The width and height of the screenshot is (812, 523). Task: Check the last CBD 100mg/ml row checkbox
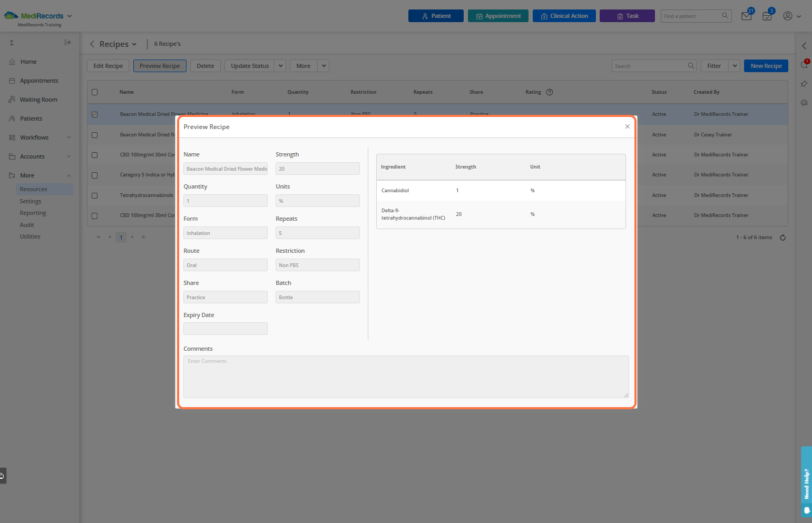95,215
